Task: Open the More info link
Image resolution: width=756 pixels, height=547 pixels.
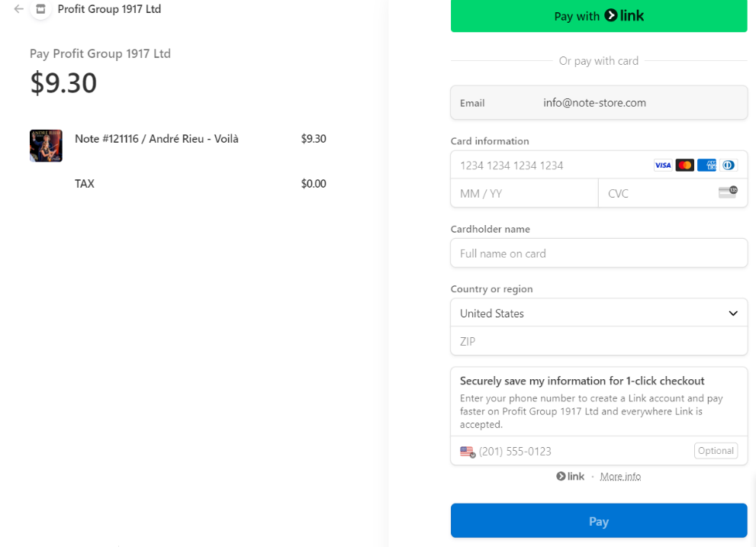Action: [x=620, y=477]
